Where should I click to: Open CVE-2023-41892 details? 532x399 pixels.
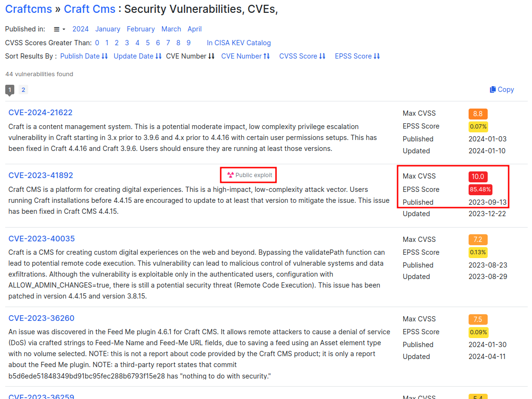click(41, 175)
